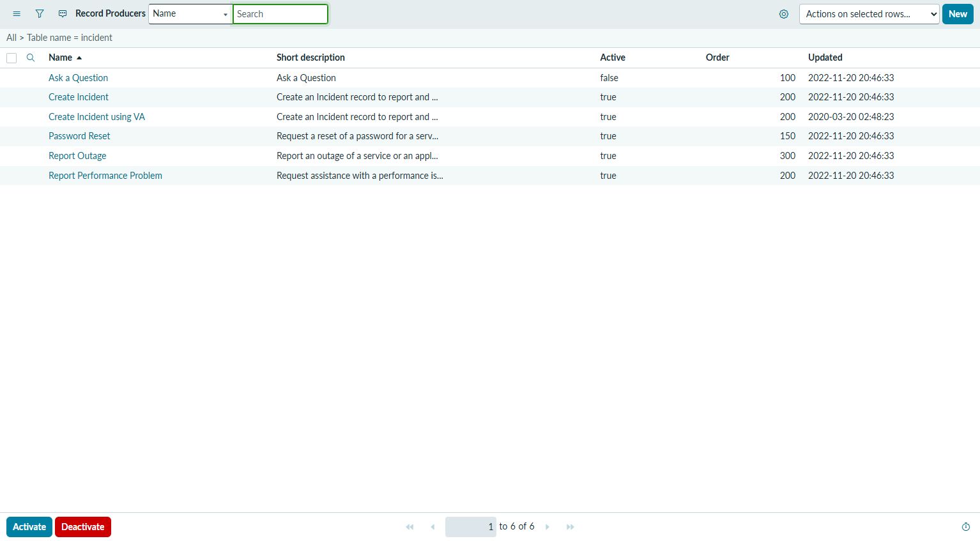Click the order value 100
The image size is (980, 541).
788,78
